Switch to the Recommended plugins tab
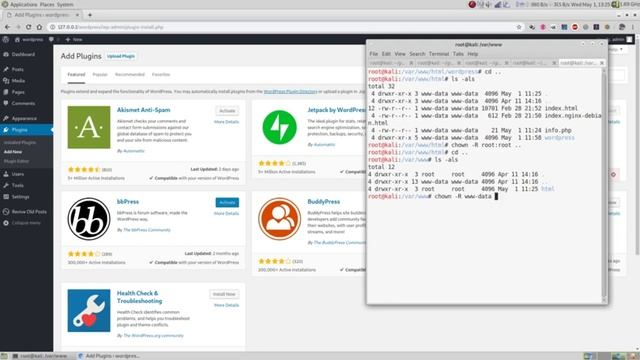This screenshot has width=640, height=360. [x=130, y=75]
